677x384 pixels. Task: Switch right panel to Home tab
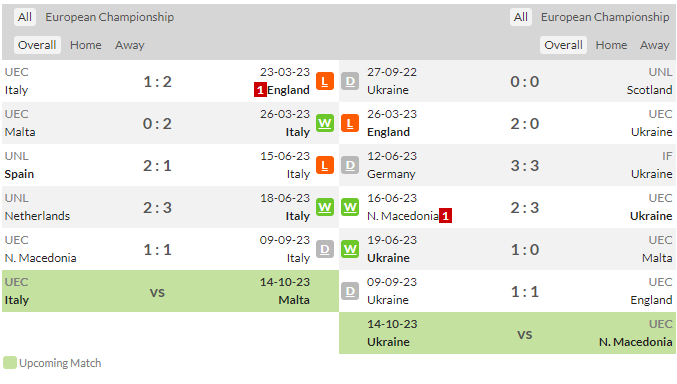pyautogui.click(x=611, y=45)
